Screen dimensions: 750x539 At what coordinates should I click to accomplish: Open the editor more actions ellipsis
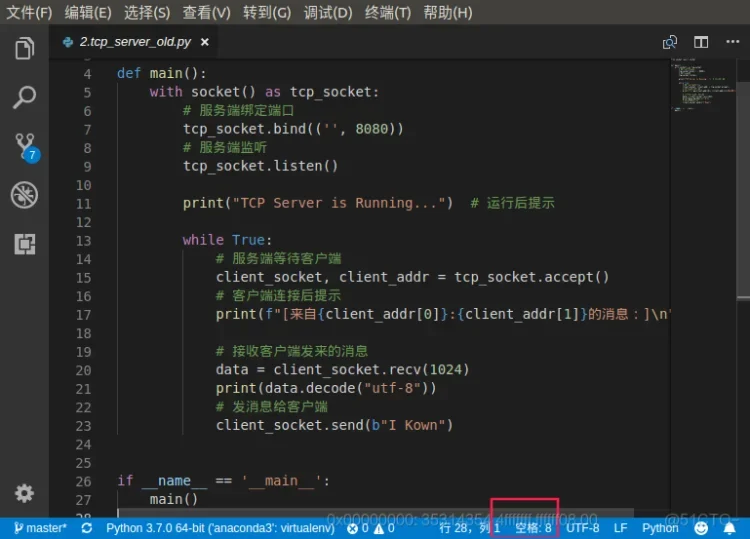732,42
